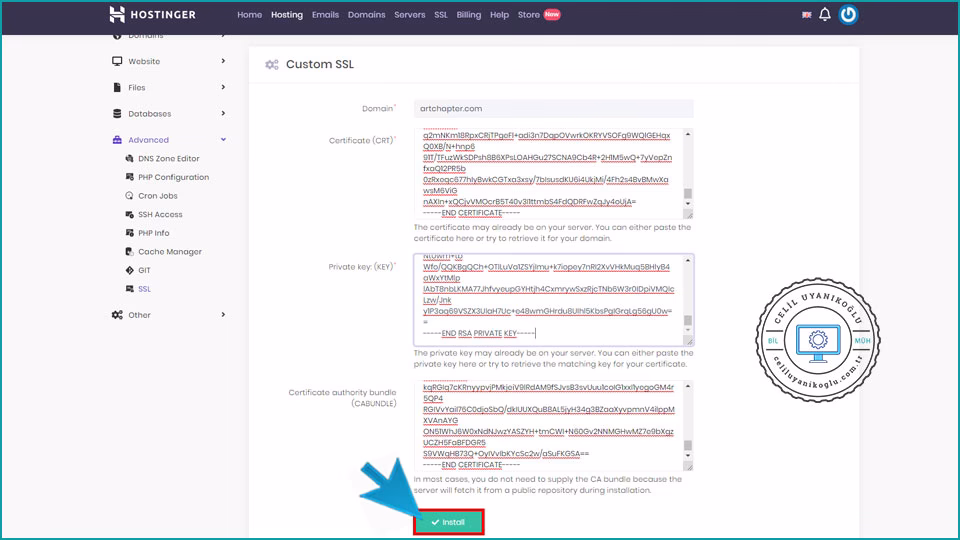Click the Hostinger logo icon
Image resolution: width=960 pixels, height=540 pixels.
point(118,15)
